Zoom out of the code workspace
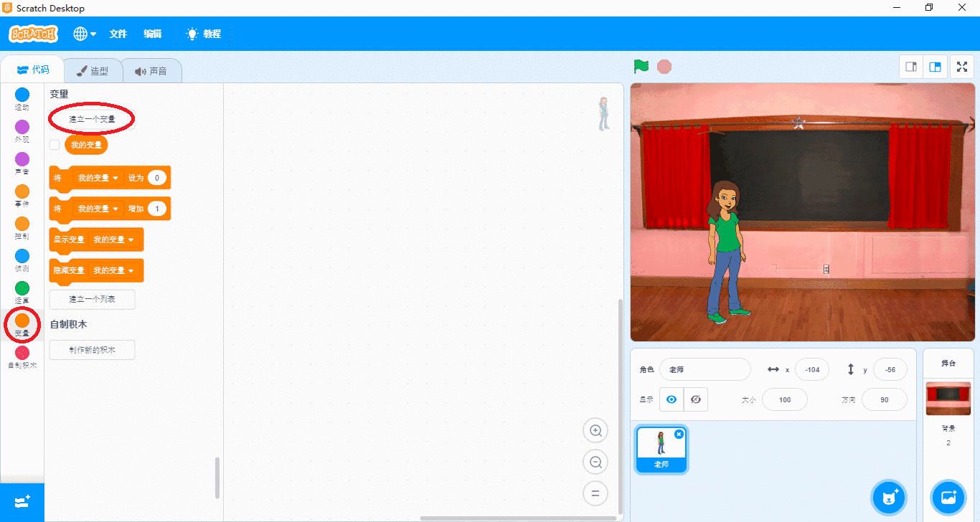The image size is (980, 522). click(595, 462)
